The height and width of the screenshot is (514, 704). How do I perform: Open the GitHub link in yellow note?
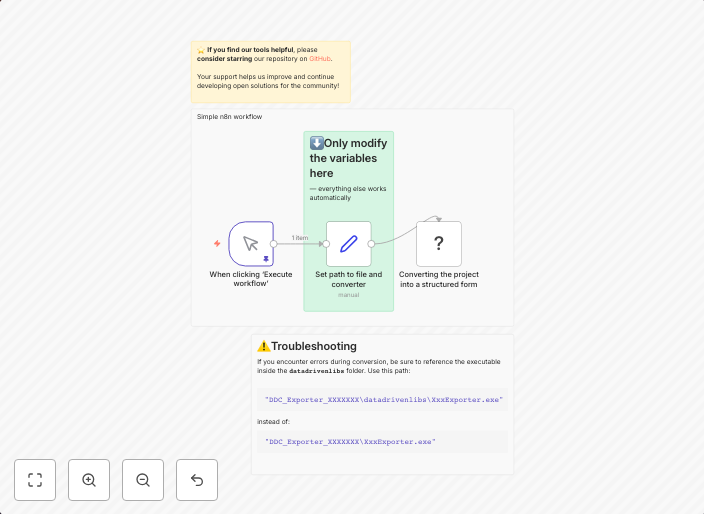(x=319, y=59)
